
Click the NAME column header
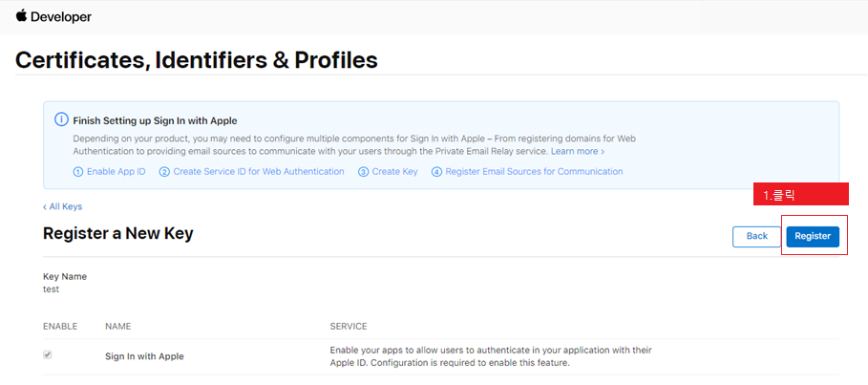[x=117, y=327]
